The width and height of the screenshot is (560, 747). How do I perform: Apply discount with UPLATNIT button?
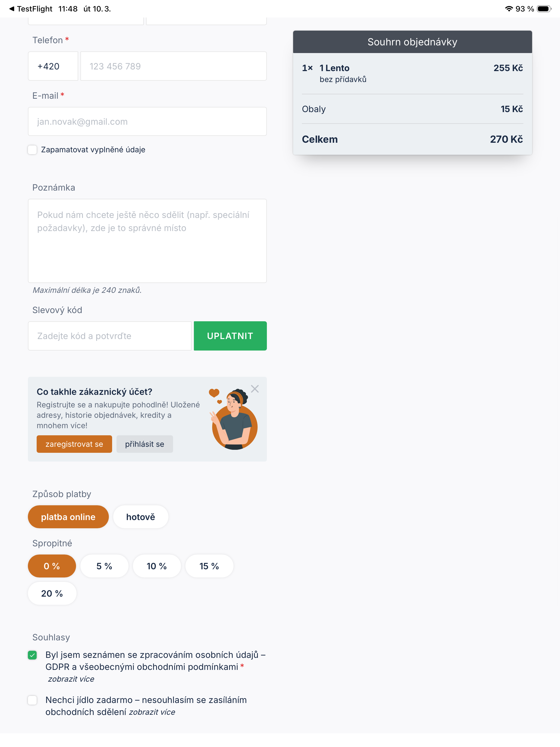pyautogui.click(x=230, y=336)
